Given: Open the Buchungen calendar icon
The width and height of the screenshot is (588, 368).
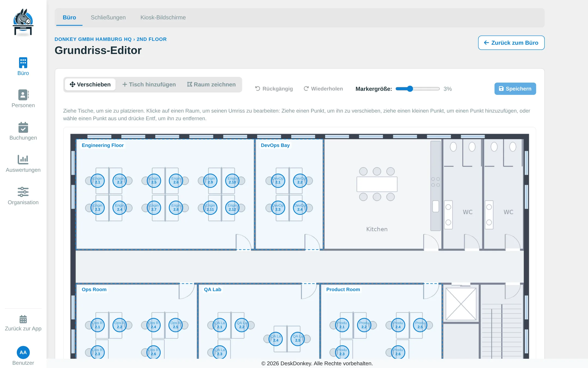Looking at the screenshot, I should [23, 127].
